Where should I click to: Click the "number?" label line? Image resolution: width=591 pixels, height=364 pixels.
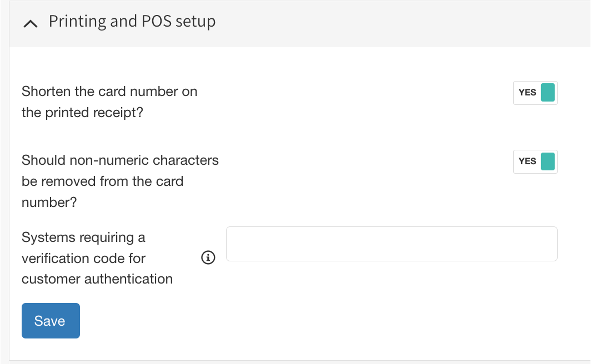49,203
